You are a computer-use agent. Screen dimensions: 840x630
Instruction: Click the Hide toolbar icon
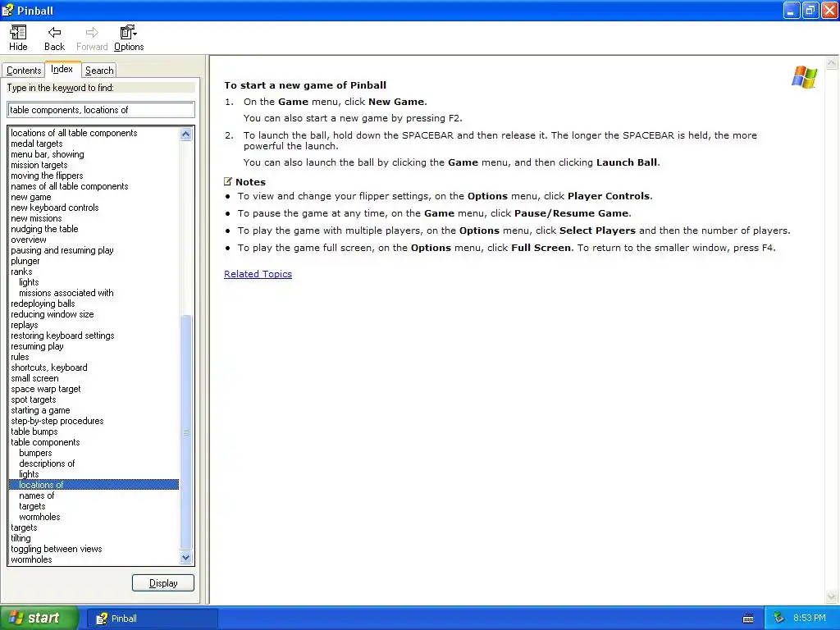point(18,38)
